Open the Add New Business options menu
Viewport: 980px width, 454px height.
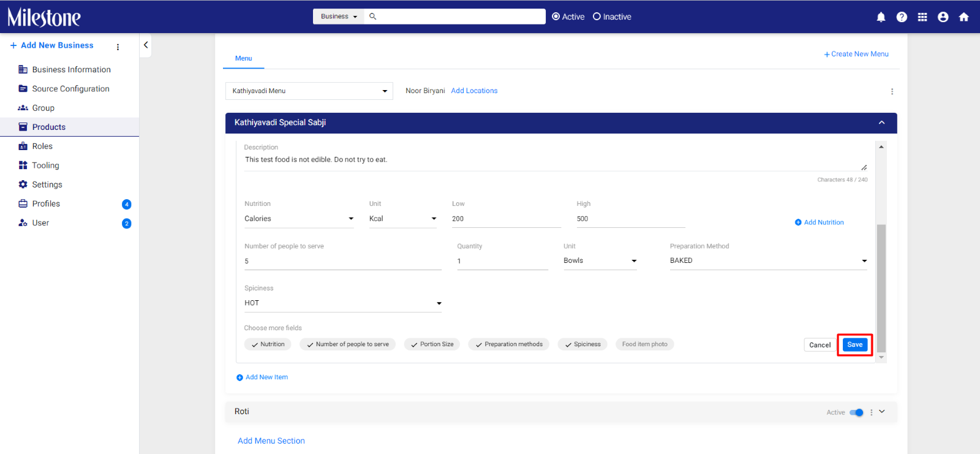click(118, 47)
